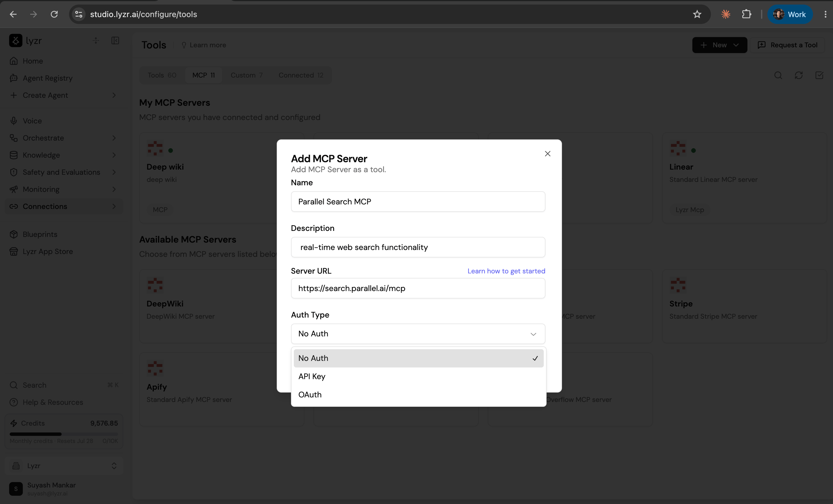833x504 pixels.
Task: Click the Server URL input field
Action: point(418,288)
